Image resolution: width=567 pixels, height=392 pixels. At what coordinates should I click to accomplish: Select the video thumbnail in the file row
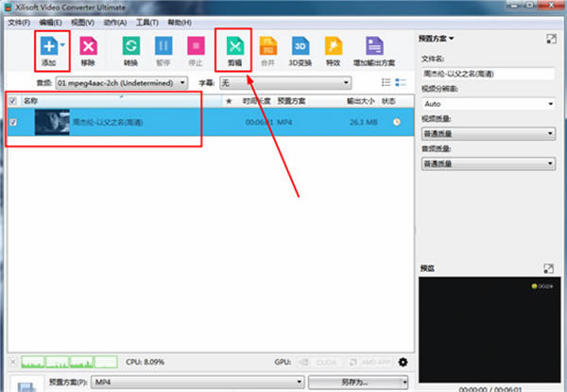tap(52, 123)
